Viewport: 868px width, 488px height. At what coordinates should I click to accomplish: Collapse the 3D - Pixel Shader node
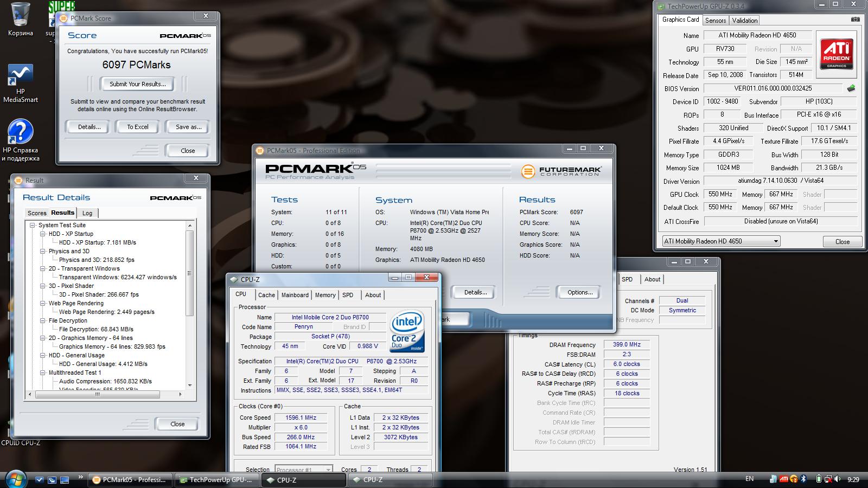point(43,286)
